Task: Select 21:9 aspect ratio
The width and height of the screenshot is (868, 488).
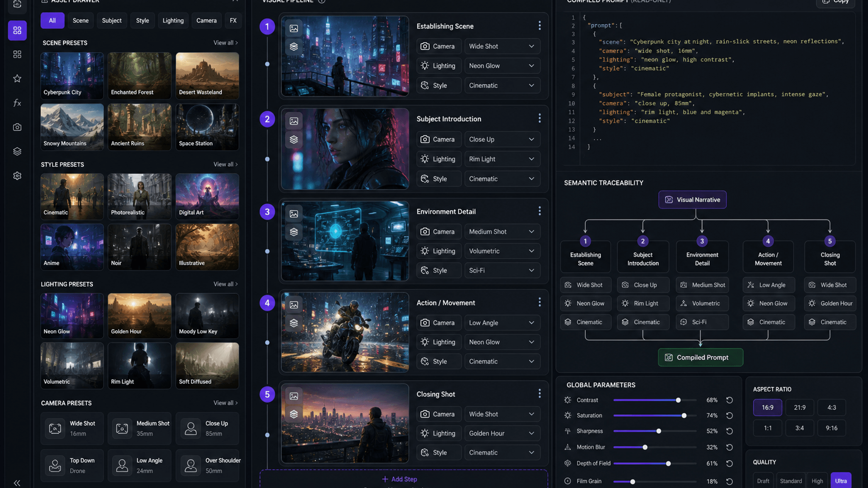Action: point(800,408)
